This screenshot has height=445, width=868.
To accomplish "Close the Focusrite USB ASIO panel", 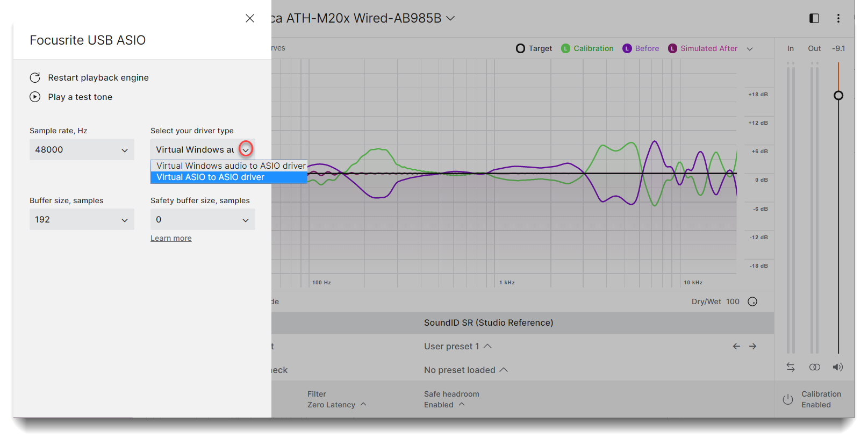I will coord(250,18).
